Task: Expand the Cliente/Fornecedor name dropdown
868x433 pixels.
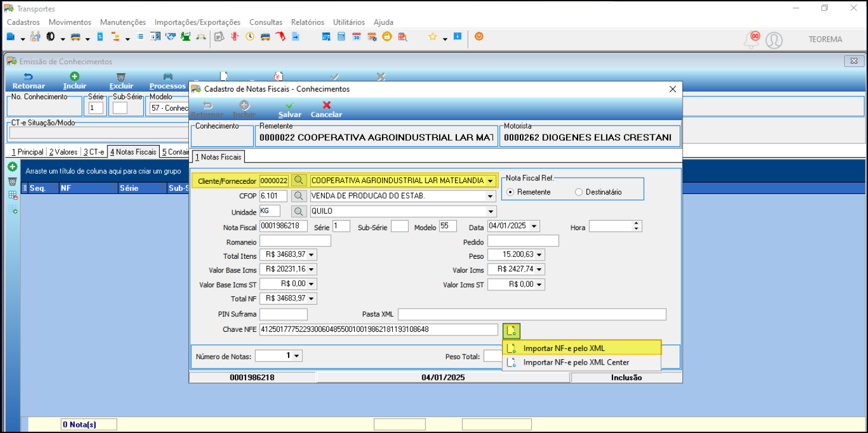Action: point(490,181)
